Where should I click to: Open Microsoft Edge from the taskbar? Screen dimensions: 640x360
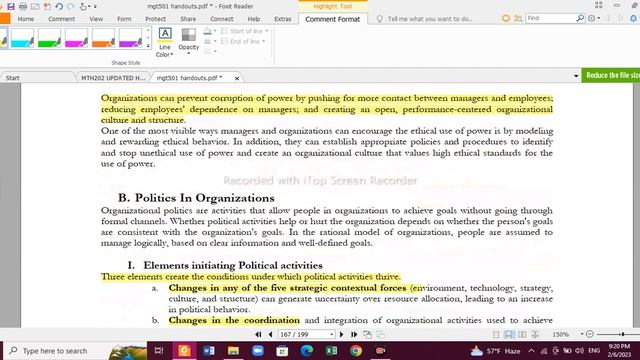(x=307, y=351)
